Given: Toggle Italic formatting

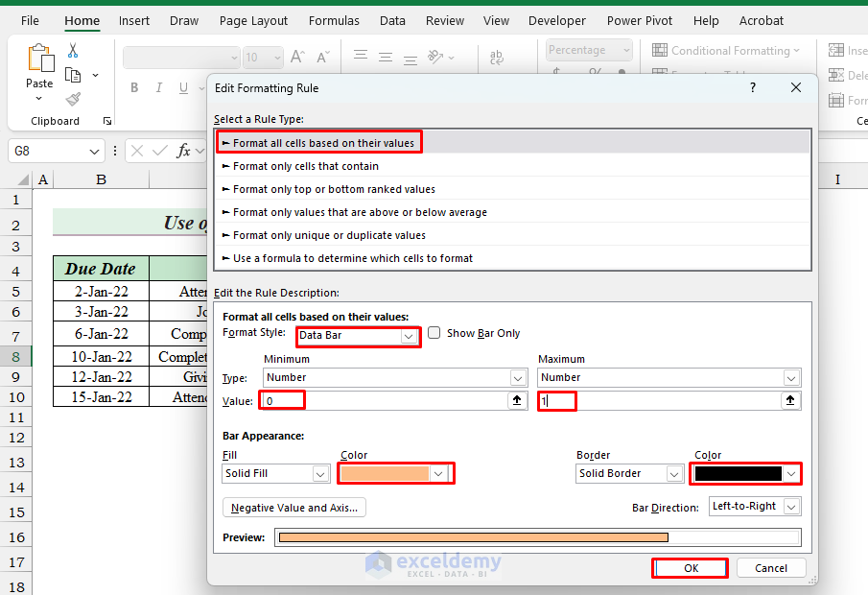Looking at the screenshot, I should pyautogui.click(x=159, y=87).
